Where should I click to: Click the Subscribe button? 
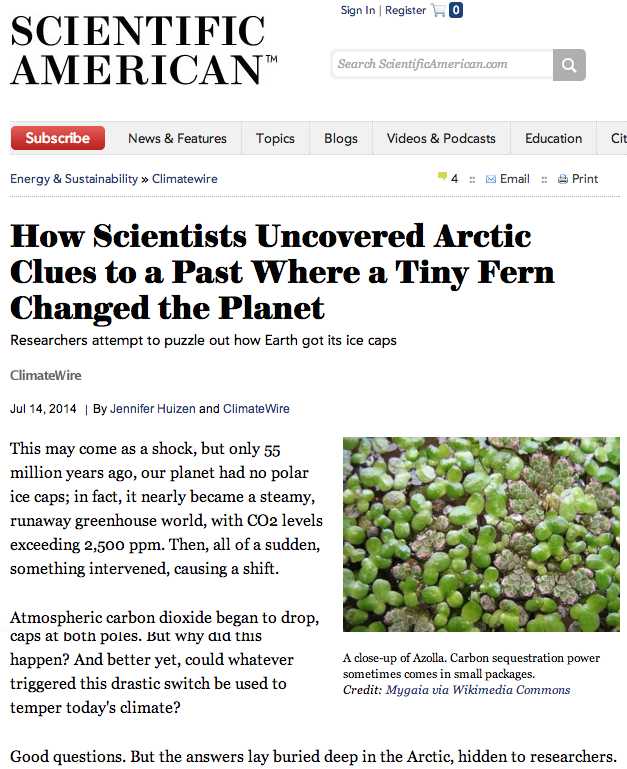[x=58, y=138]
